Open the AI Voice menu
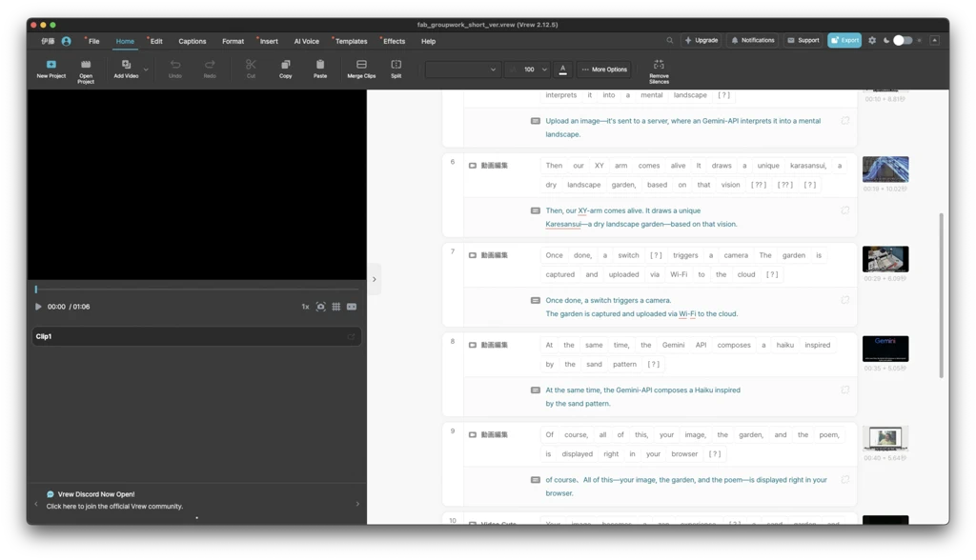976x560 pixels. (306, 41)
